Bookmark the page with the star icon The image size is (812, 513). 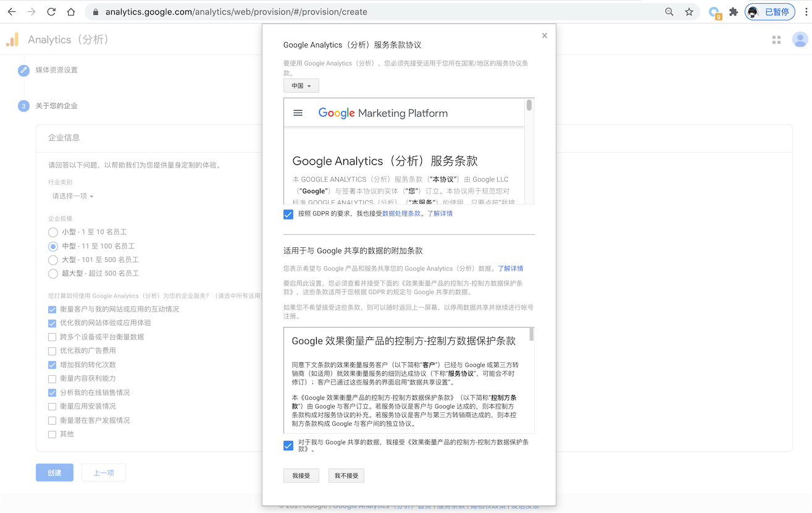(689, 11)
